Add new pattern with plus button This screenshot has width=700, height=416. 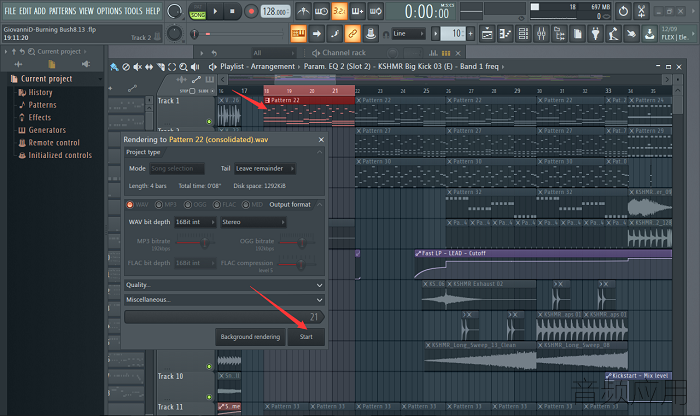coord(470,33)
